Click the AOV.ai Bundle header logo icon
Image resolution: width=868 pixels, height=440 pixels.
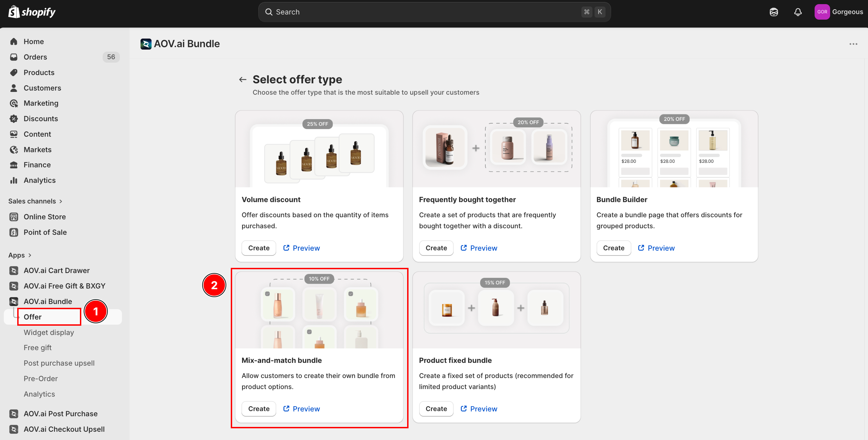click(x=146, y=44)
